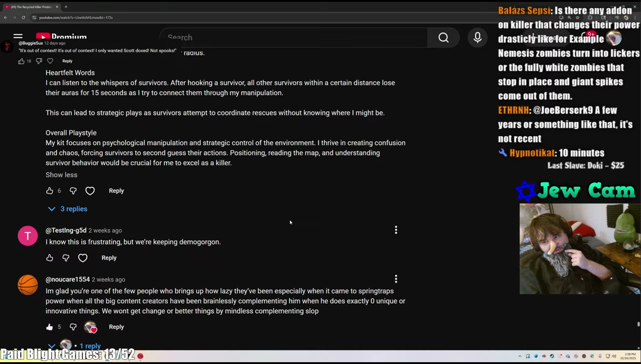Open the @noucare1554 username link

tap(68, 280)
